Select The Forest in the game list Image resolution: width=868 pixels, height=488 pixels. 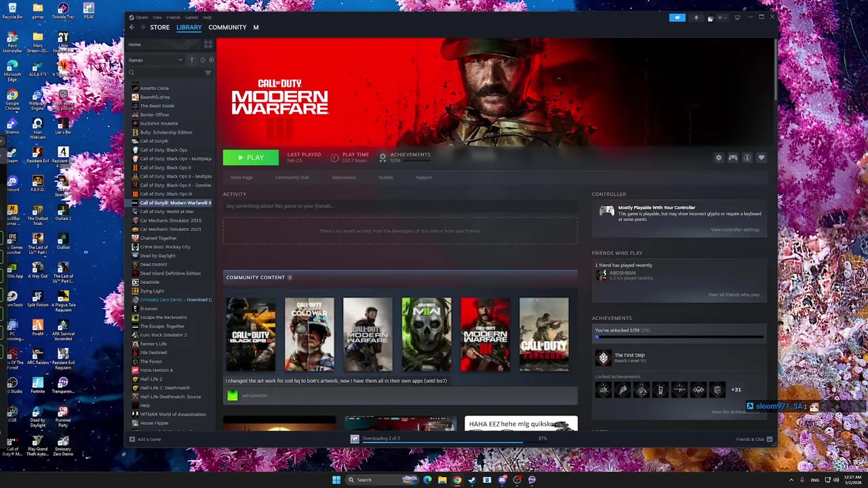click(x=151, y=361)
